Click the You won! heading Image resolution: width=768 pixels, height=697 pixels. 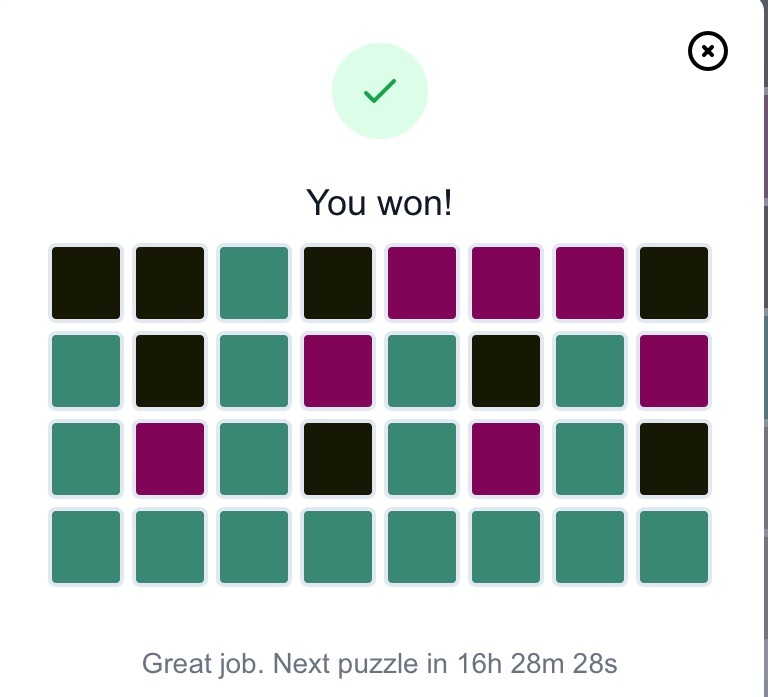click(x=379, y=202)
